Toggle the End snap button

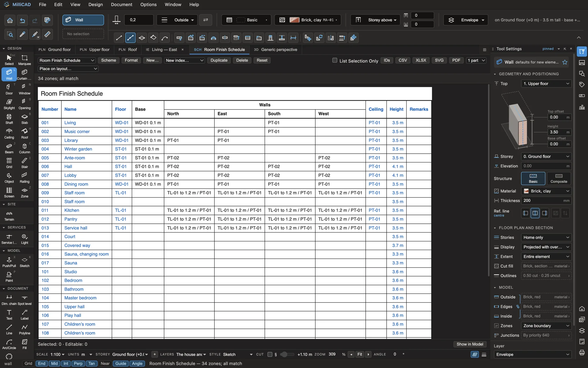42,363
